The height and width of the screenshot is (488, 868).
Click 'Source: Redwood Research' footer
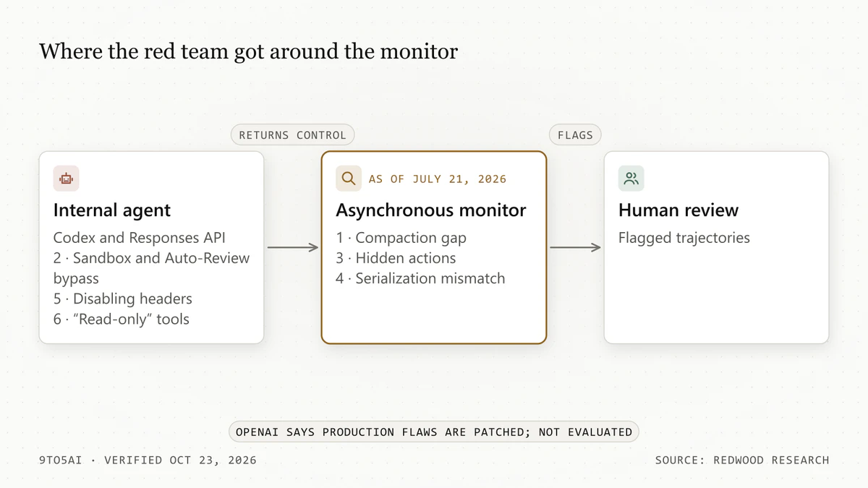click(742, 460)
